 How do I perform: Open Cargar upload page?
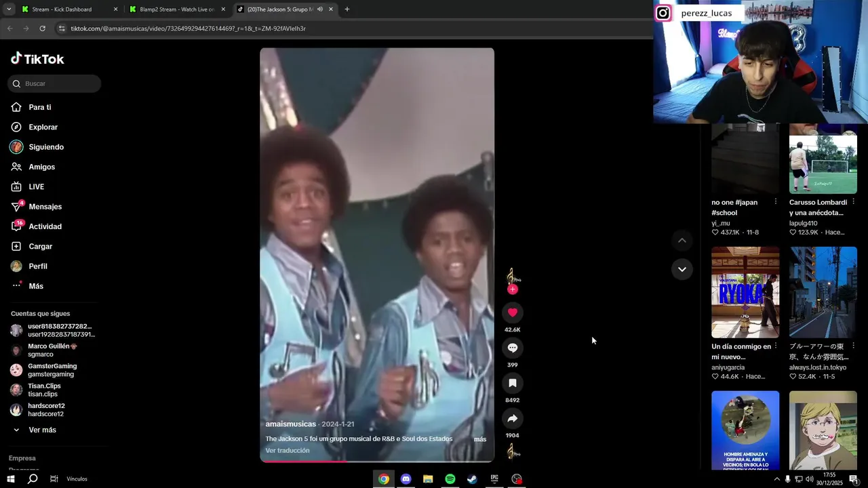tap(41, 247)
